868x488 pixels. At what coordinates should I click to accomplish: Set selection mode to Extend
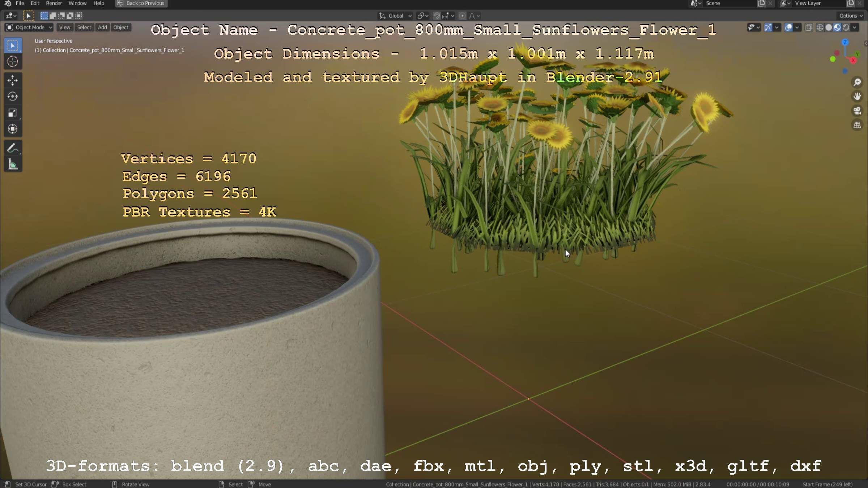point(53,16)
